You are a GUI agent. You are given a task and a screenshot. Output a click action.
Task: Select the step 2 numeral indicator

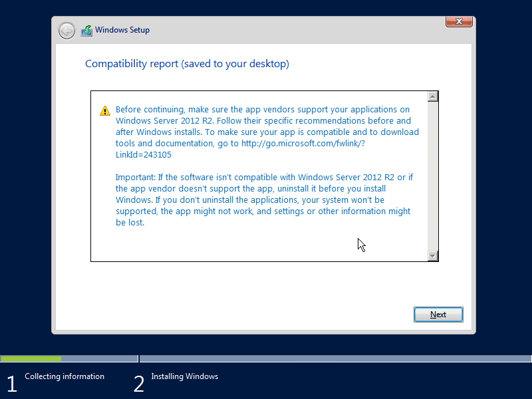pyautogui.click(x=139, y=384)
